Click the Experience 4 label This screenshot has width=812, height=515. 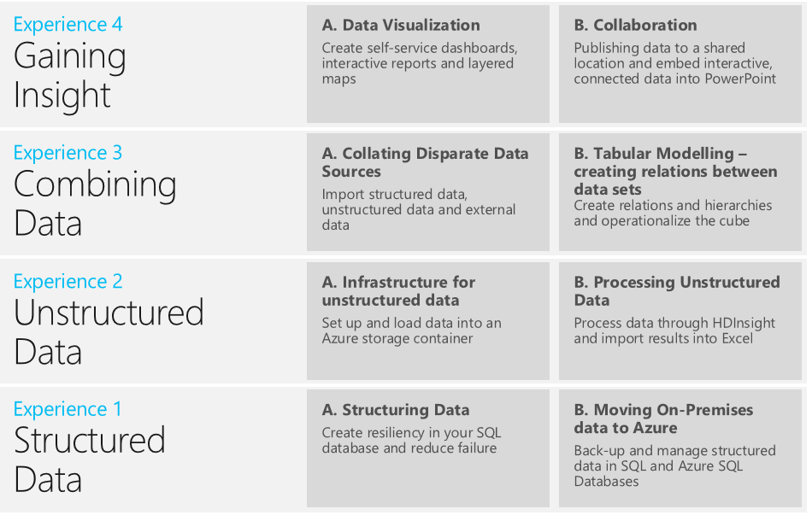[68, 24]
